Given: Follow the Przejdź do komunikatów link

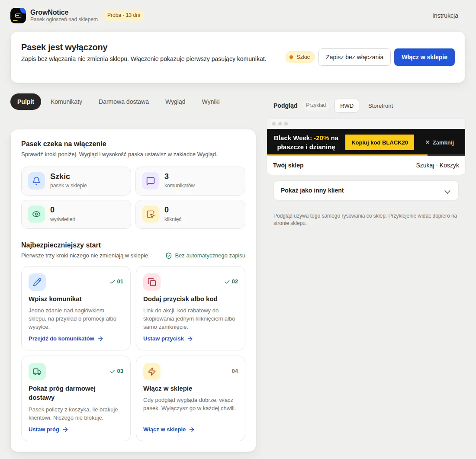Looking at the screenshot, I should [66, 339].
